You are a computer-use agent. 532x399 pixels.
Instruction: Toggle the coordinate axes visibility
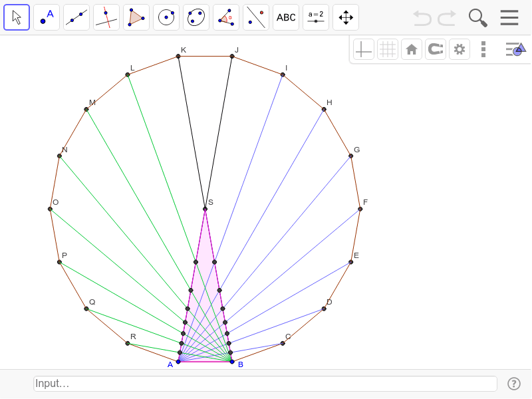click(x=364, y=49)
